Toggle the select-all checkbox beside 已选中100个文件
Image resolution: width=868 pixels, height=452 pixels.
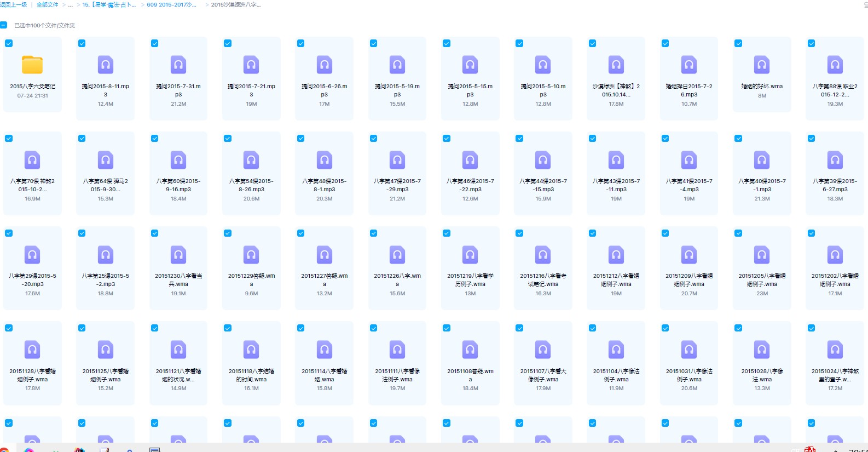pos(3,25)
